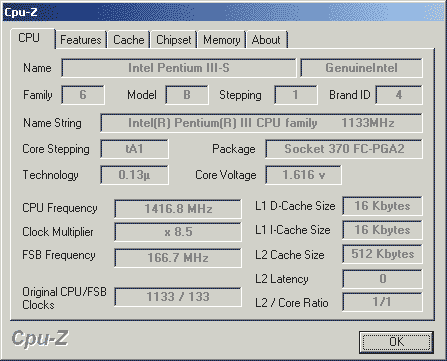Click the Brand ID value field showing 4
The height and width of the screenshot is (361, 447).
point(399,95)
